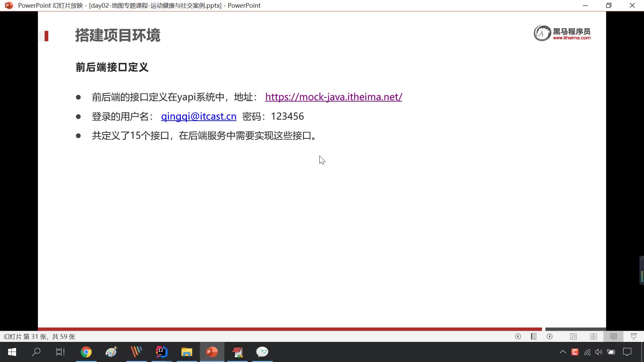Open the red C tray icon

pos(575,352)
